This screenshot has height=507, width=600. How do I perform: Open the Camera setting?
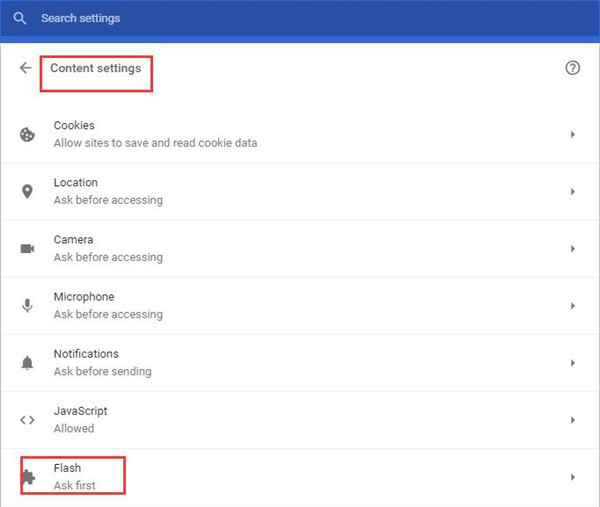pyautogui.click(x=300, y=249)
